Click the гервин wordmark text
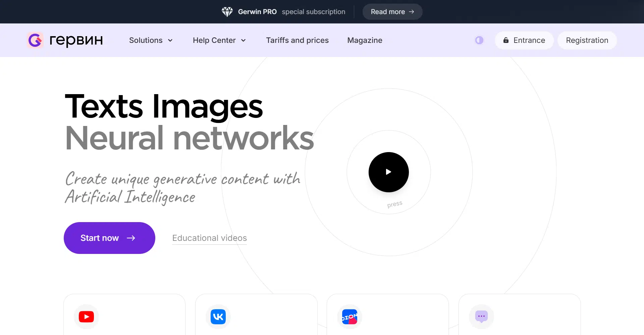This screenshot has width=644, height=335. pos(76,40)
